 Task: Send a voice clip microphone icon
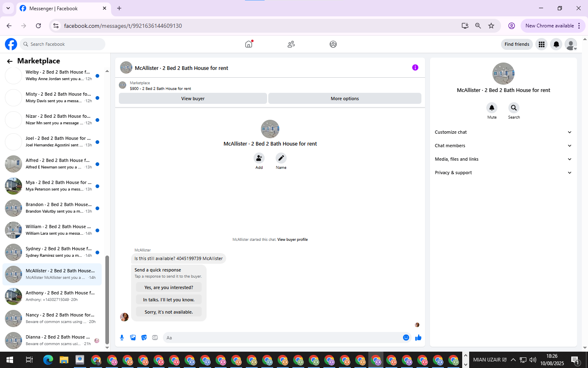(x=122, y=338)
